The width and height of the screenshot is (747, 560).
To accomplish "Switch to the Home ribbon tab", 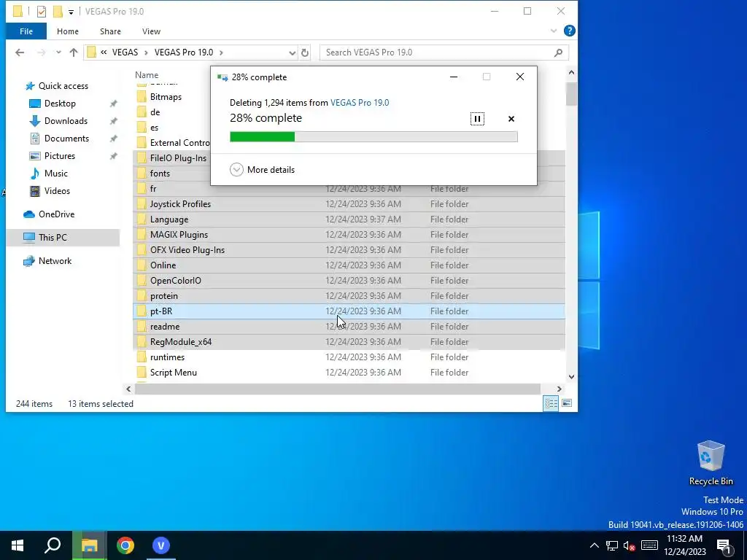I will pos(68,31).
